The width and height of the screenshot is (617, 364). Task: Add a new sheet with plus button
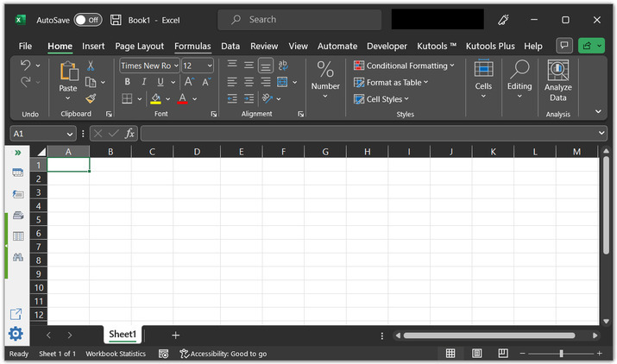(176, 335)
